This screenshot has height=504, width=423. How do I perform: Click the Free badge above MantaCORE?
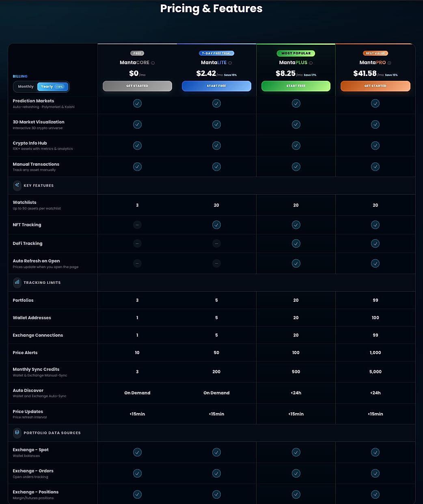click(x=137, y=53)
